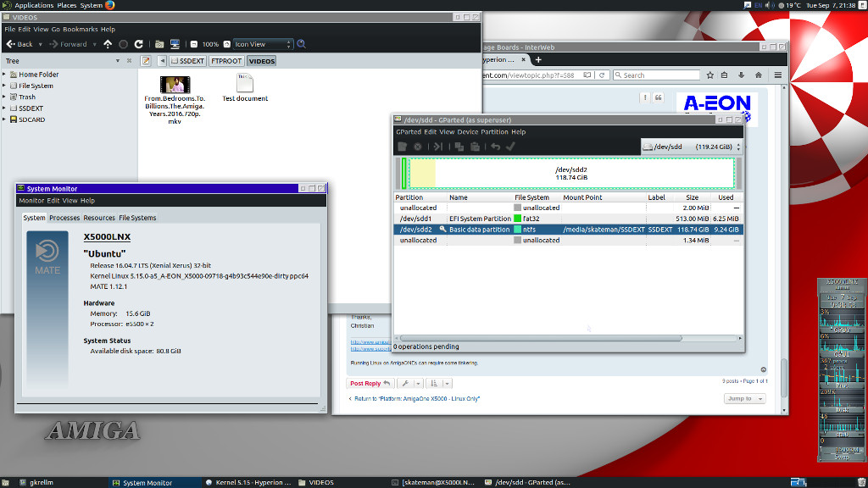This screenshot has width=868, height=488.
Task: Open the topic tools wrench dropdown
Action: 409,384
